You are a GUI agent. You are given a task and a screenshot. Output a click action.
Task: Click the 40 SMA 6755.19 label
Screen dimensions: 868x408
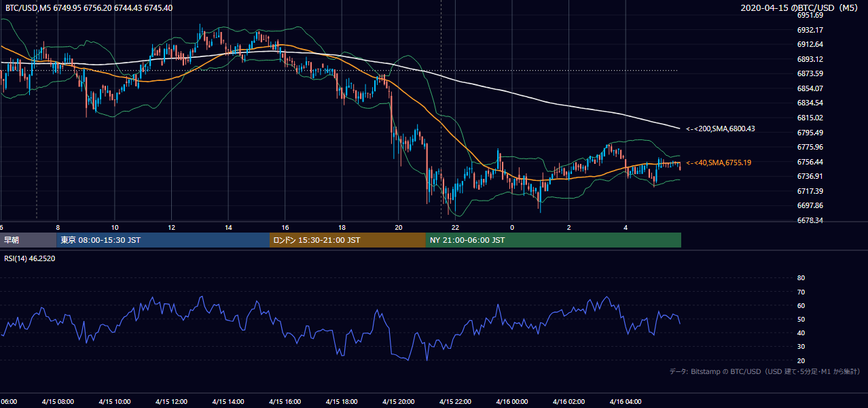pyautogui.click(x=719, y=163)
